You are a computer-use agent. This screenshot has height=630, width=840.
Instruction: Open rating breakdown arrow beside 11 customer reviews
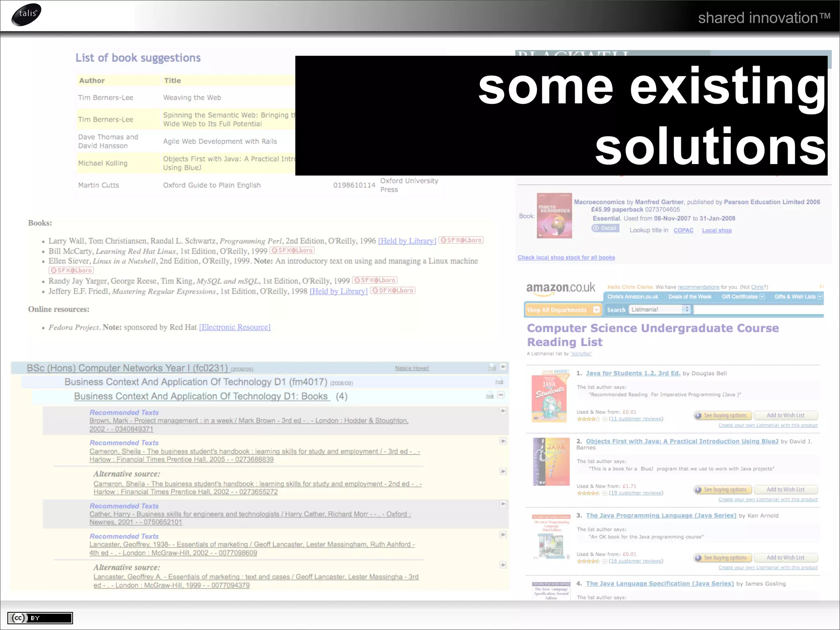click(x=605, y=419)
